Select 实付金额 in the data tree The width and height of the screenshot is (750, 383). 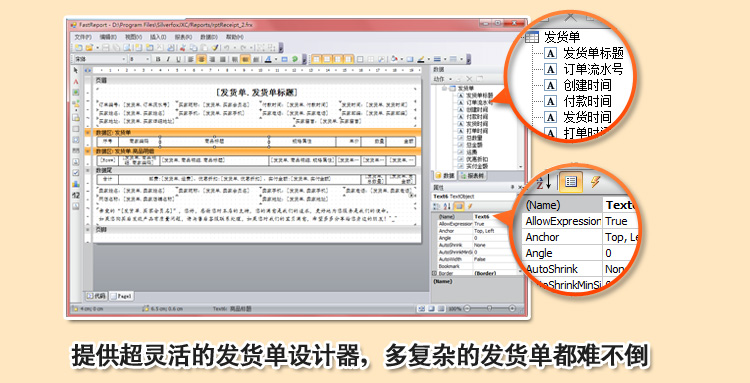point(477,166)
